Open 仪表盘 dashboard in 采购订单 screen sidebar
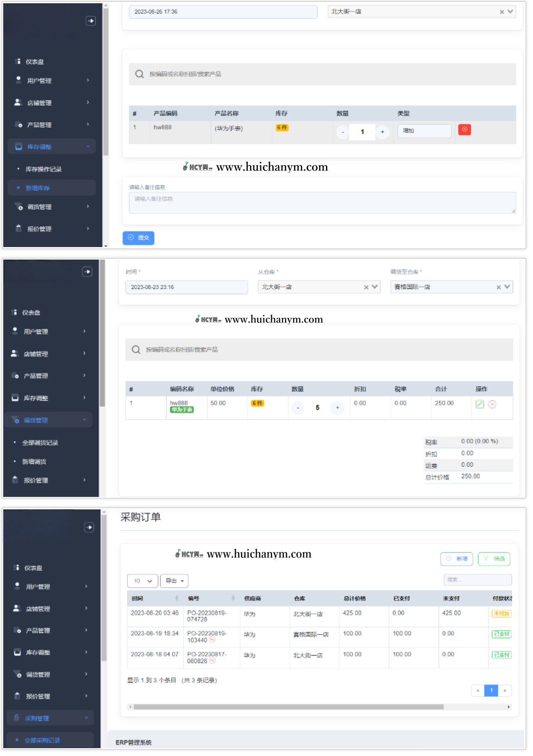 tap(33, 568)
